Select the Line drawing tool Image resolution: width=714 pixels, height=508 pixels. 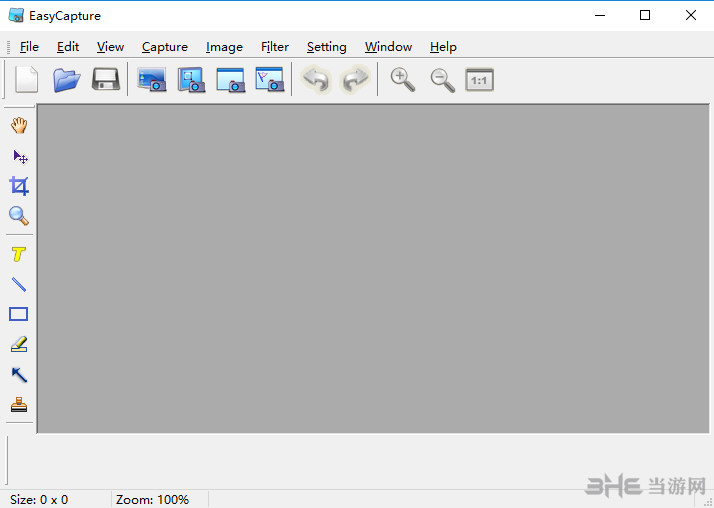point(19,284)
